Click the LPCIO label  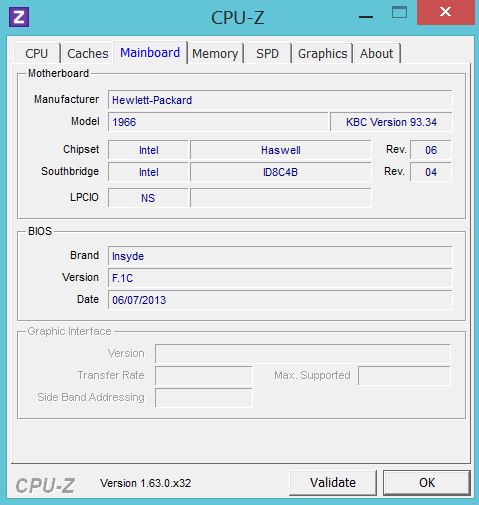pyautogui.click(x=84, y=197)
